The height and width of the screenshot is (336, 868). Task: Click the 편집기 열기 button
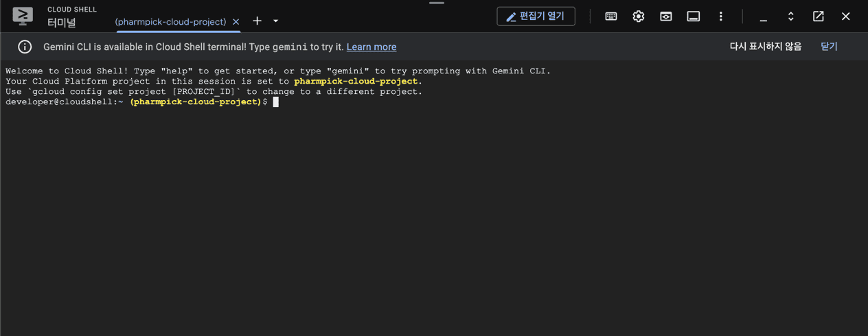point(536,16)
